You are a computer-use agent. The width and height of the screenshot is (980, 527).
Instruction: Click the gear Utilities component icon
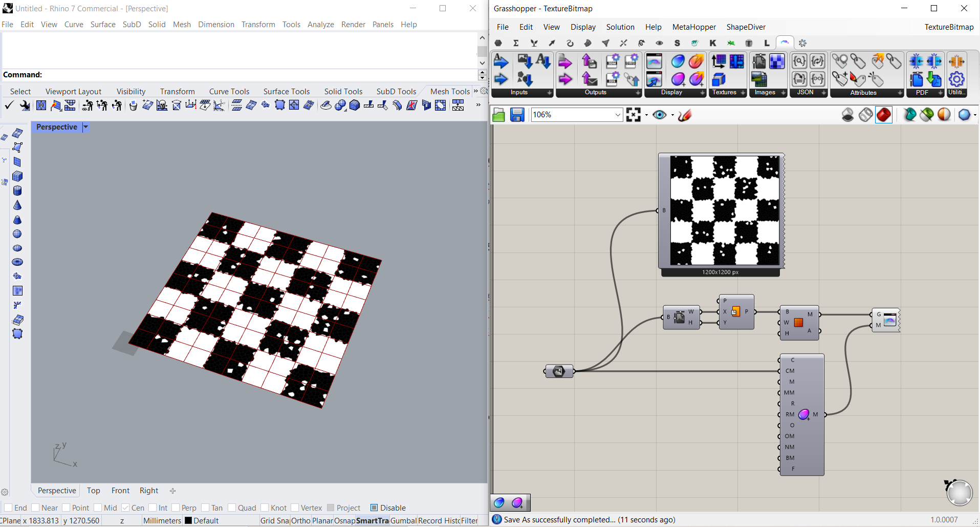tap(956, 79)
